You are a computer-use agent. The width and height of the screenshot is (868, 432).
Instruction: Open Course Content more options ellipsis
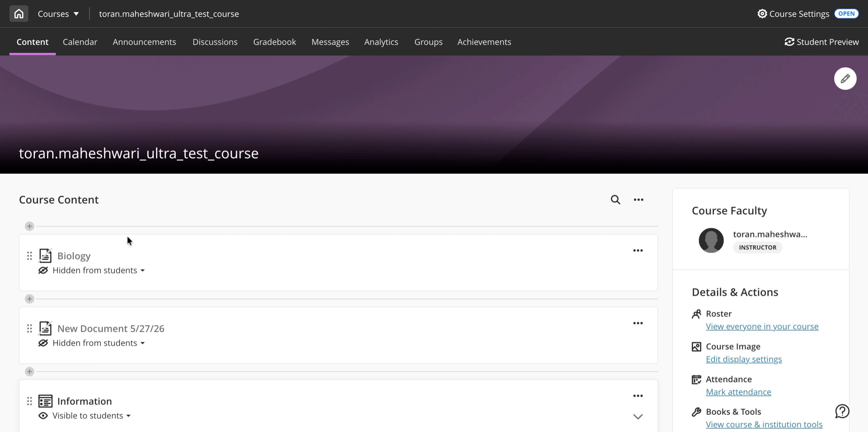click(638, 200)
